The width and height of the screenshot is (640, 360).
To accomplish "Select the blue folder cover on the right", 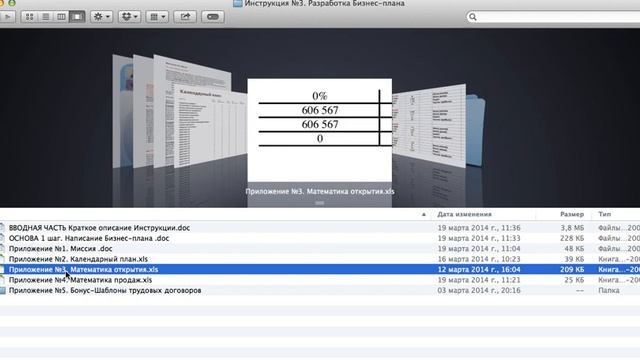I will click(x=476, y=131).
